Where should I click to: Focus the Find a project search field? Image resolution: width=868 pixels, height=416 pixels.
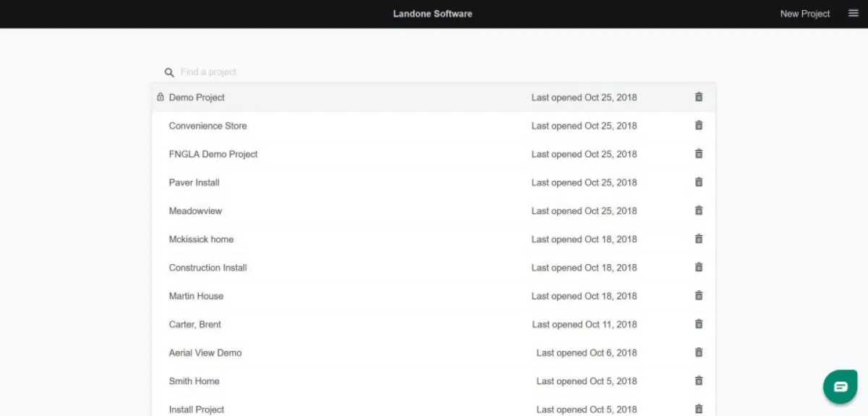click(289, 72)
